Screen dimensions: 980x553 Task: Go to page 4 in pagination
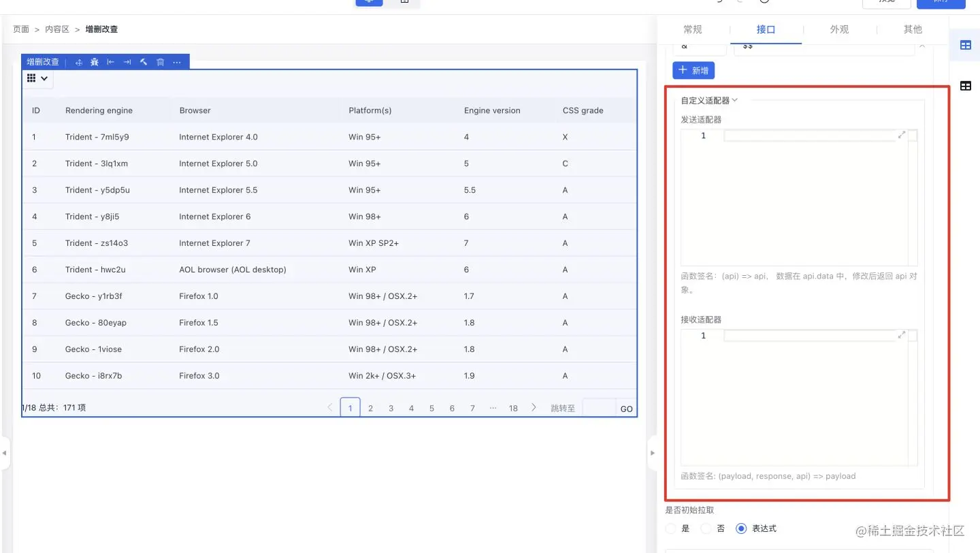[411, 408]
